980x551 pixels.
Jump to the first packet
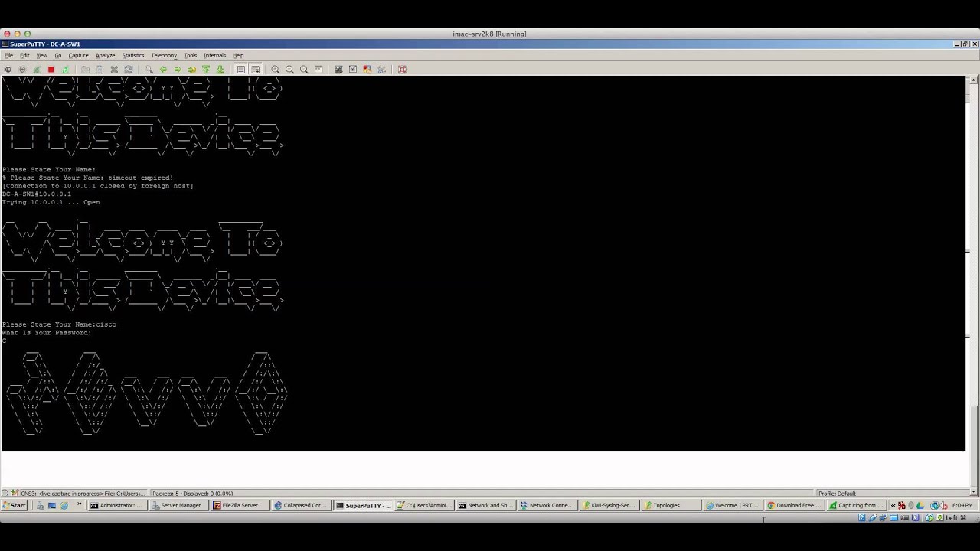coord(206,70)
